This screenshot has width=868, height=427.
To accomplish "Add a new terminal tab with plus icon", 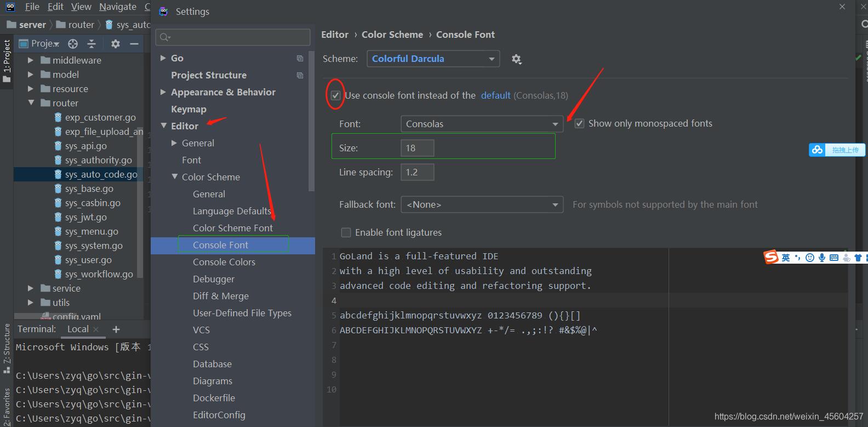I will [x=116, y=329].
